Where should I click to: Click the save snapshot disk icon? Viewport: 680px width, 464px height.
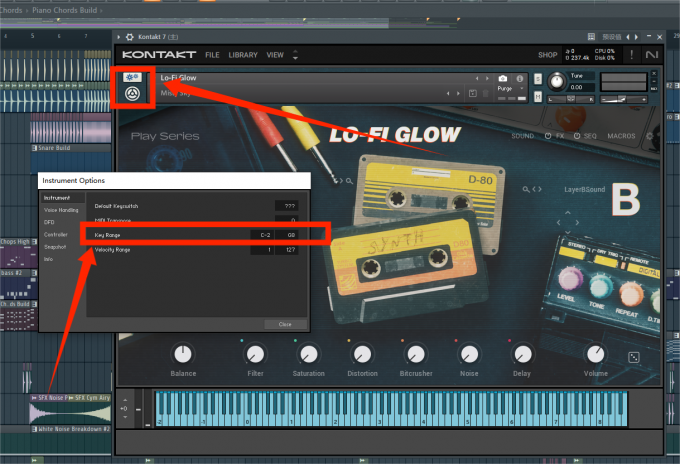[473, 93]
